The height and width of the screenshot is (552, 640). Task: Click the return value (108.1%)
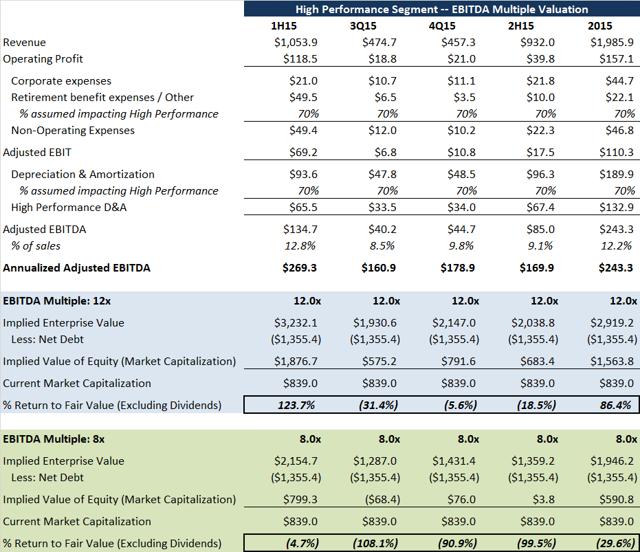click(x=376, y=544)
